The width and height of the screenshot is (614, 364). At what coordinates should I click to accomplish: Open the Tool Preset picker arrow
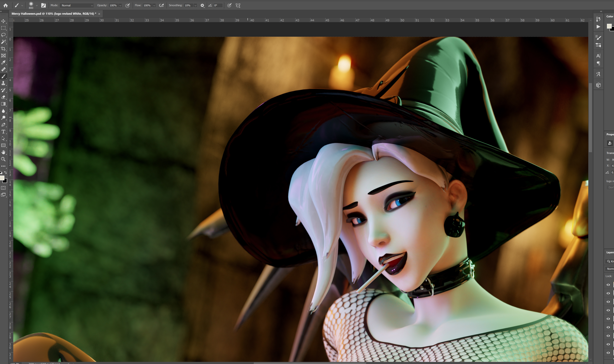[22, 5]
